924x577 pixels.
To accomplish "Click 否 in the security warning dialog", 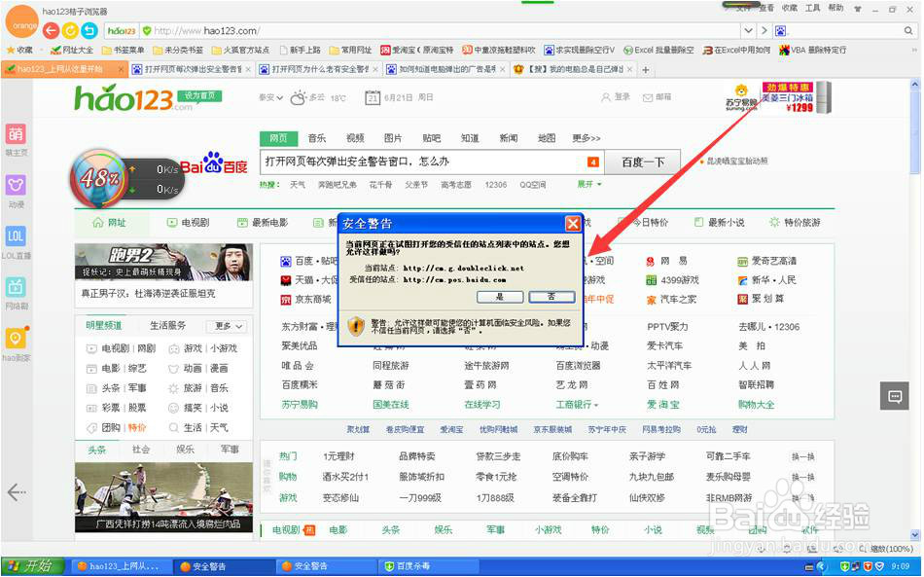I will tap(551, 297).
